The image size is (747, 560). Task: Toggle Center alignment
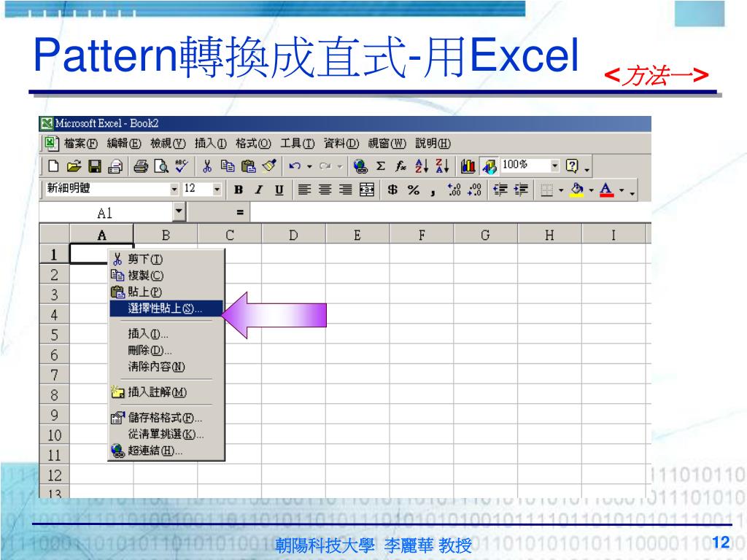click(325, 190)
